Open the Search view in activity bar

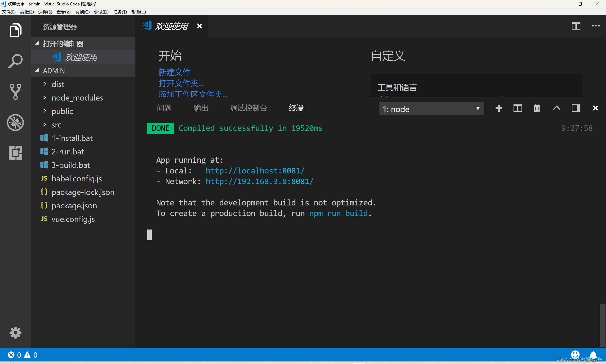pos(15,61)
